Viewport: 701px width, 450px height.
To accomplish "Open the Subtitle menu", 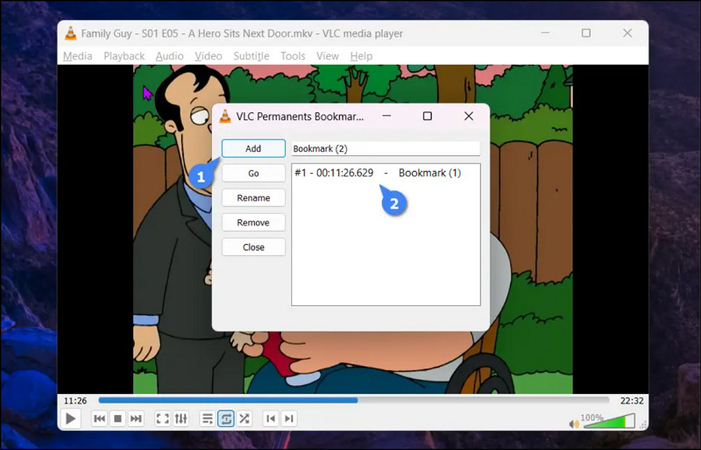I will (x=251, y=56).
